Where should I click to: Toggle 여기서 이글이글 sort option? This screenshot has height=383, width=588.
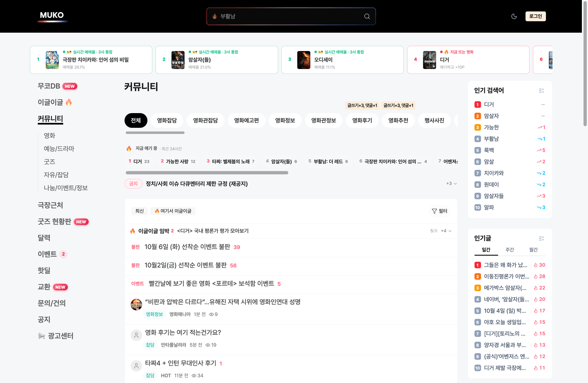click(x=173, y=211)
